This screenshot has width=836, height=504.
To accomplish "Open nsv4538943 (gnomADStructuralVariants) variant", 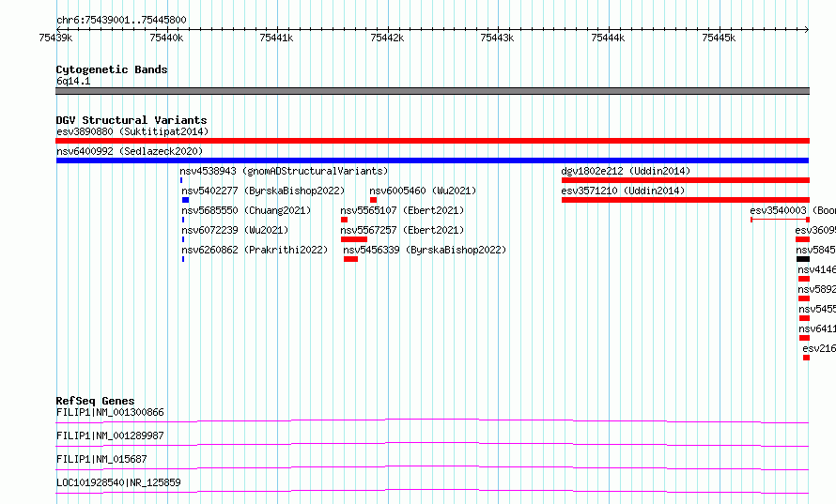I will click(x=284, y=171).
